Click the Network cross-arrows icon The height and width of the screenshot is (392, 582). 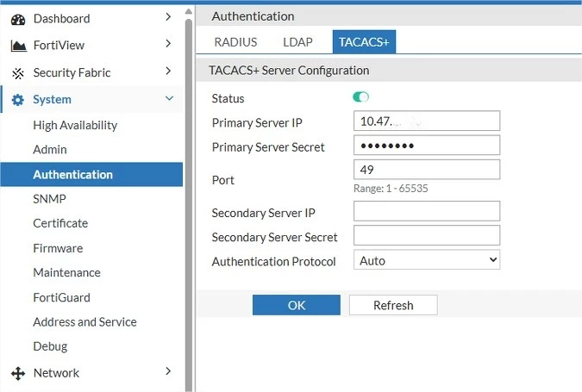[18, 373]
